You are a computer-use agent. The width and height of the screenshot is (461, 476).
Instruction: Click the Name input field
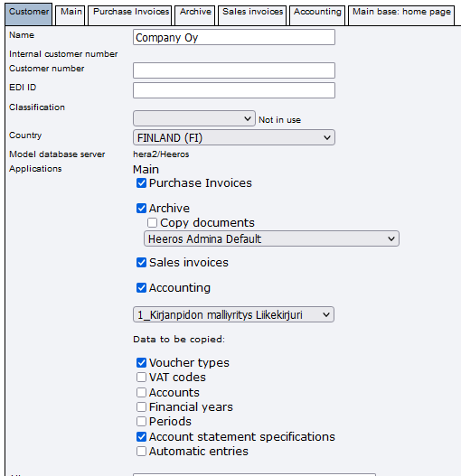(x=234, y=37)
